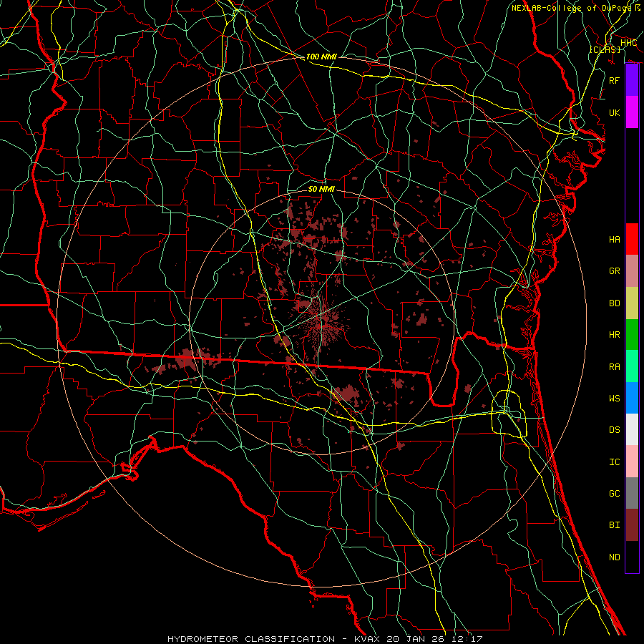
Task: Click the ND black legend swatch
Action: (x=632, y=557)
